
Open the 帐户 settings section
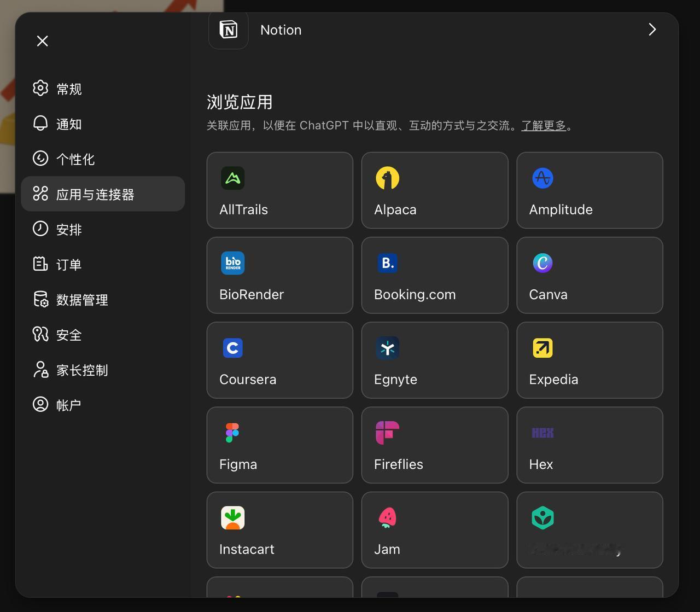pyautogui.click(x=103, y=405)
